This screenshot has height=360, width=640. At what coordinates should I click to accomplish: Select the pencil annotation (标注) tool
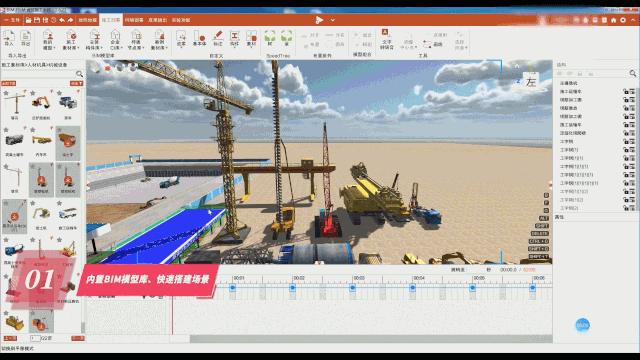pos(218,38)
